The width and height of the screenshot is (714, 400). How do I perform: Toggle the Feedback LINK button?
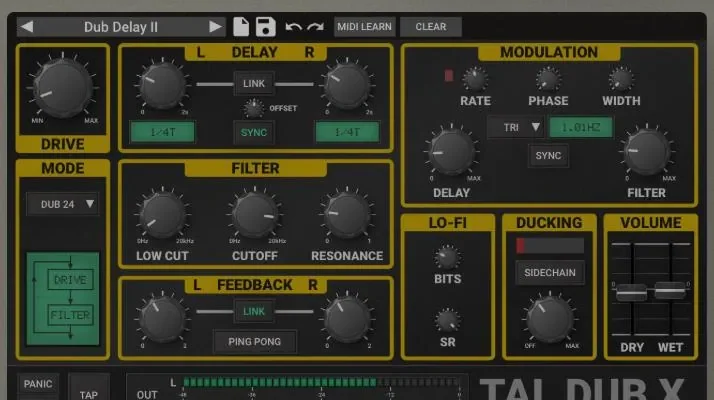coord(254,313)
